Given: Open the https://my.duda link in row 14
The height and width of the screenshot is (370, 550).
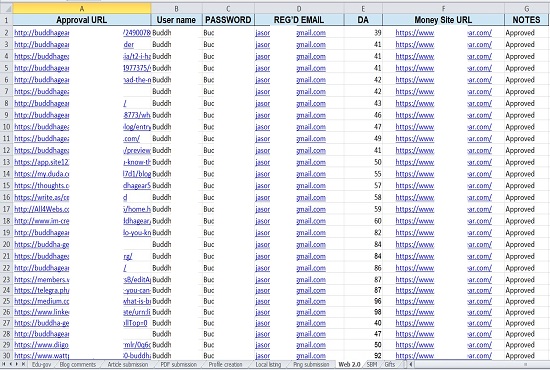Looking at the screenshot, I should pyautogui.click(x=42, y=174).
